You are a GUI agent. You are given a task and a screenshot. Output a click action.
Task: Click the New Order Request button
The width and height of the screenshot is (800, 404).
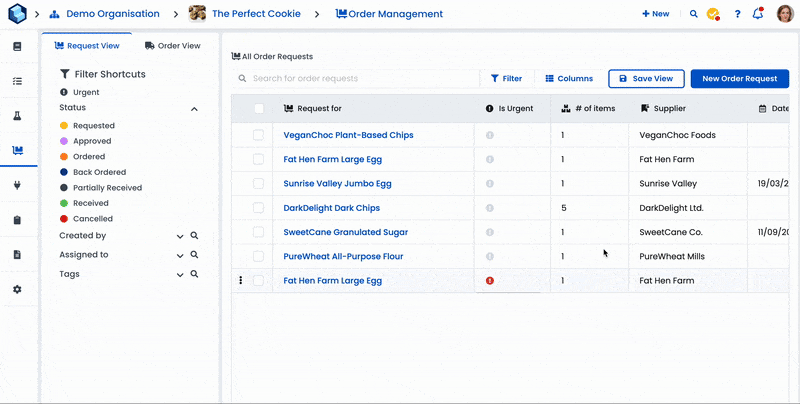click(739, 78)
